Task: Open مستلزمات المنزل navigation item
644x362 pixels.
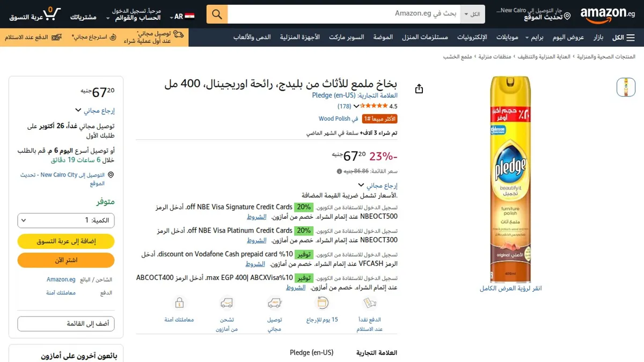Action: (424, 38)
